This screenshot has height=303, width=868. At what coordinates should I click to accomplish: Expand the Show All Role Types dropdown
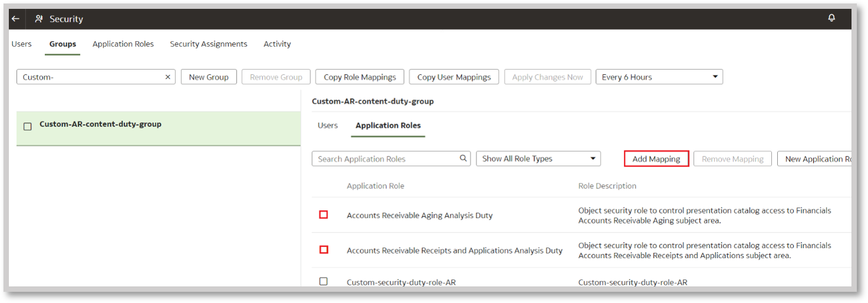click(x=538, y=159)
